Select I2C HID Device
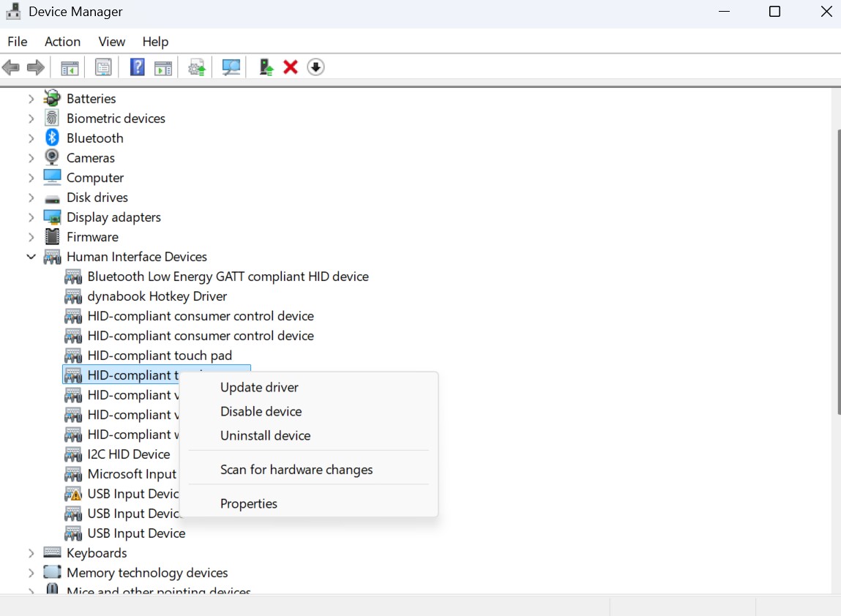841x616 pixels. click(x=129, y=454)
